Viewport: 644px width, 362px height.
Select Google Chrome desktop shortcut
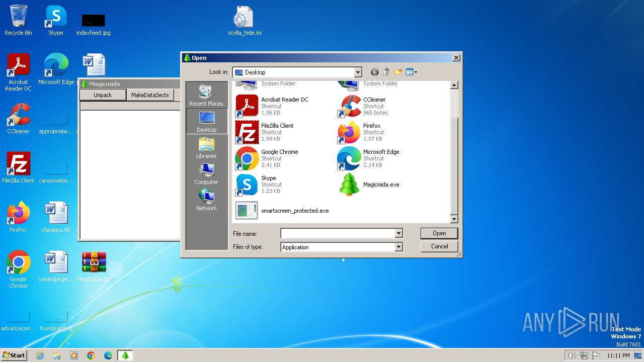point(18,269)
